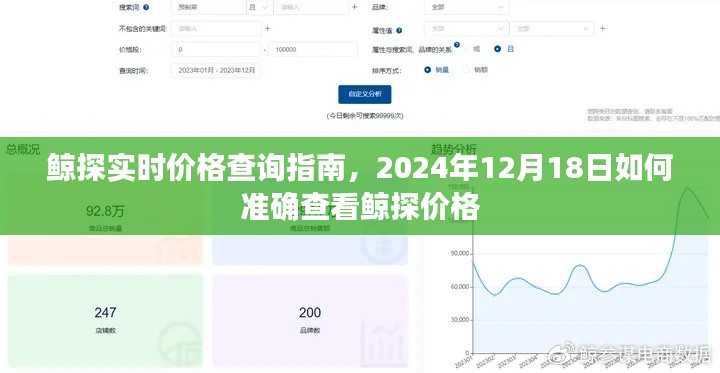
Task: Open the 且 operator dropdown beside the search keyword
Action: (x=260, y=7)
